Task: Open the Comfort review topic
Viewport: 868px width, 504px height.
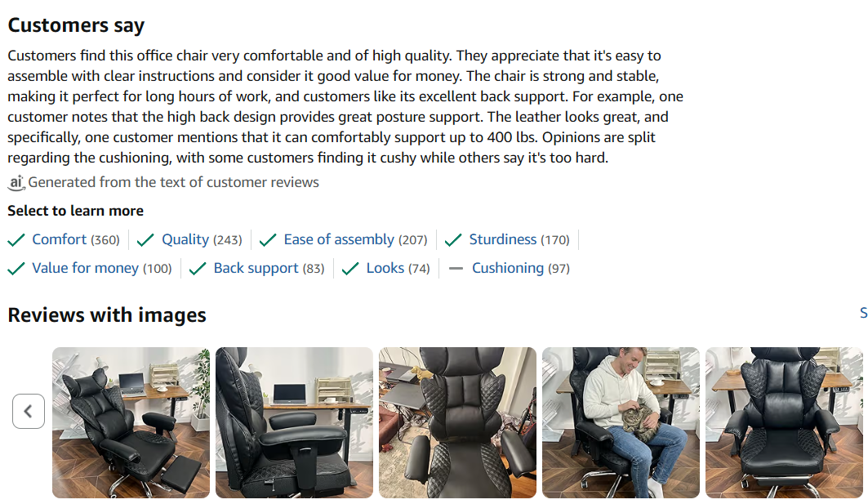Action: 60,239
